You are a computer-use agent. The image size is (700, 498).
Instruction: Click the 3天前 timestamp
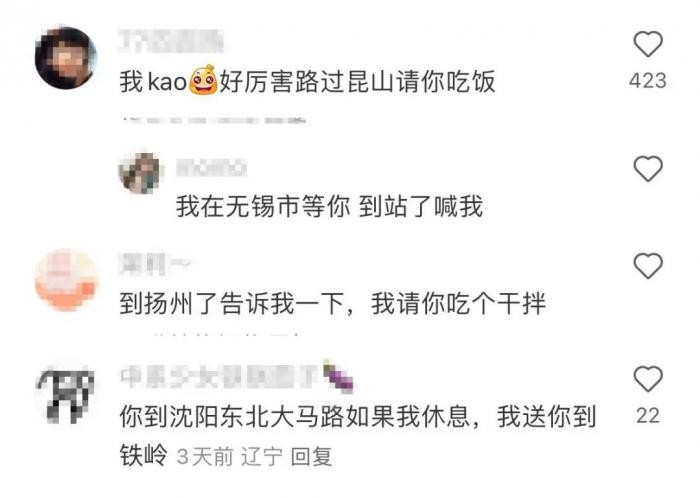[x=205, y=456]
